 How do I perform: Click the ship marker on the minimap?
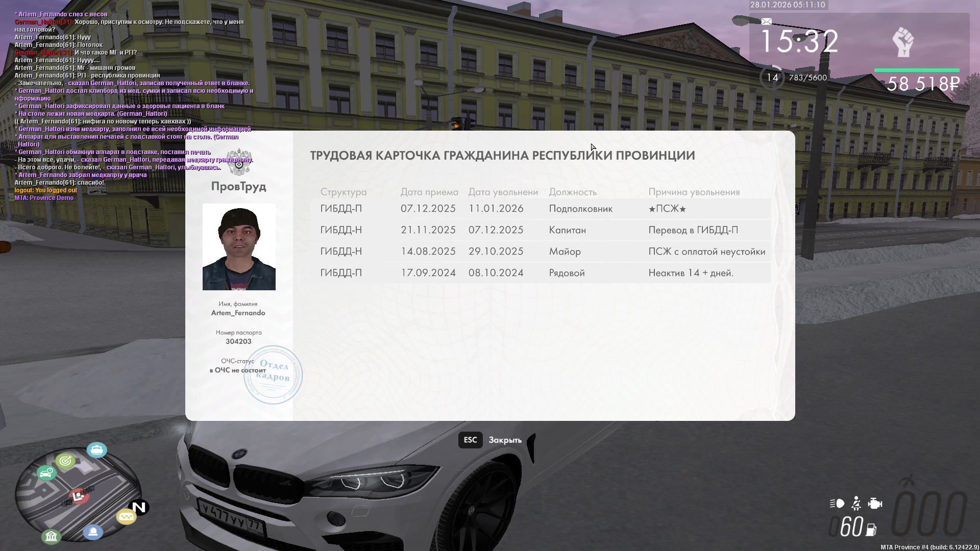pyautogui.click(x=96, y=450)
